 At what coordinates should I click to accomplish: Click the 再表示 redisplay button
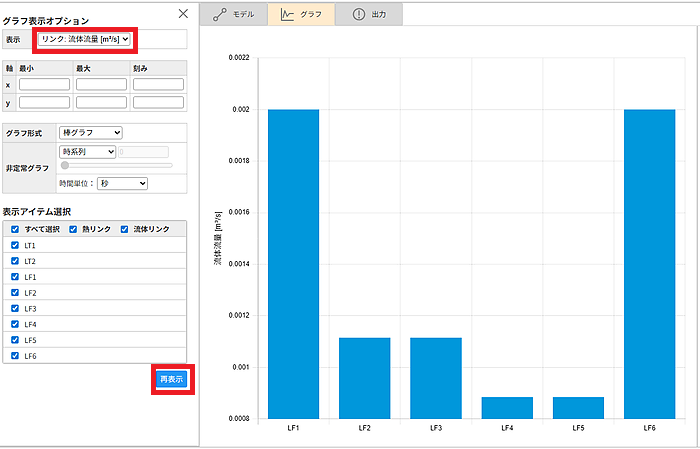(x=171, y=379)
